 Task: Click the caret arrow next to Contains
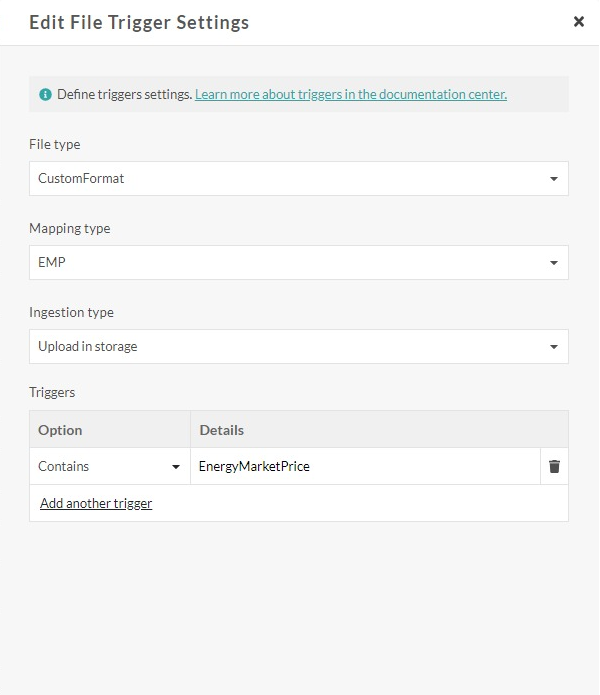[x=176, y=467]
